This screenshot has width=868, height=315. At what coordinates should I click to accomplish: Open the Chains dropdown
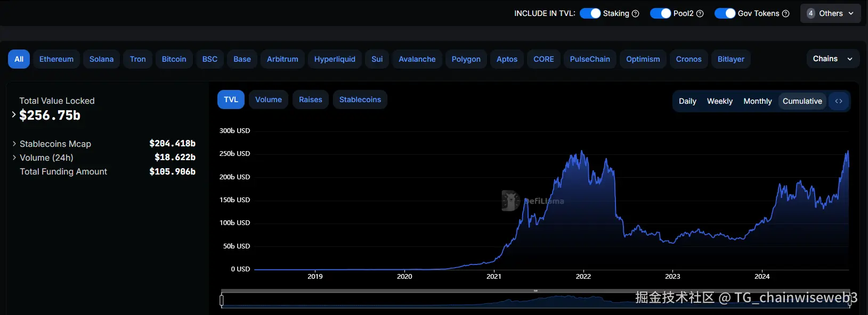point(832,59)
